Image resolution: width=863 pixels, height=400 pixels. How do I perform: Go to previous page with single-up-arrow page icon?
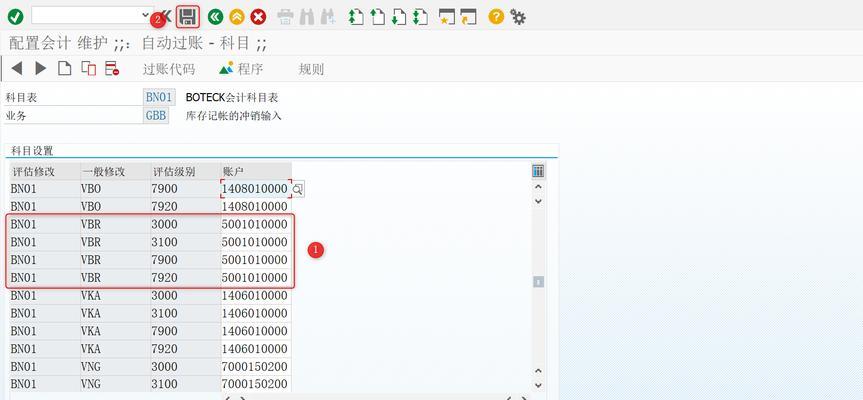click(x=378, y=17)
